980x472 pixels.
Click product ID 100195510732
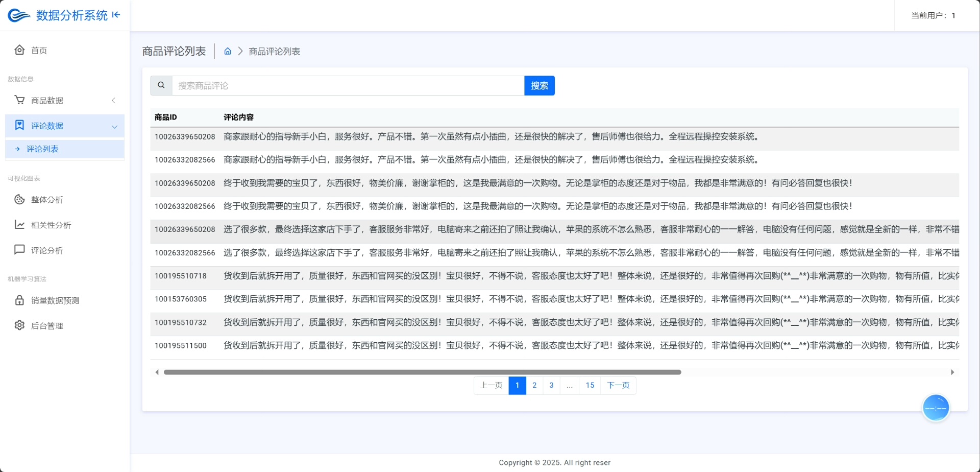pos(181,322)
